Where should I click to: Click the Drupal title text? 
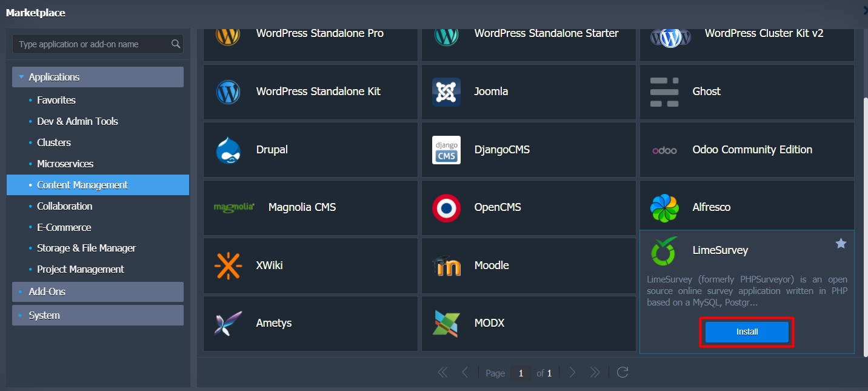pos(272,150)
